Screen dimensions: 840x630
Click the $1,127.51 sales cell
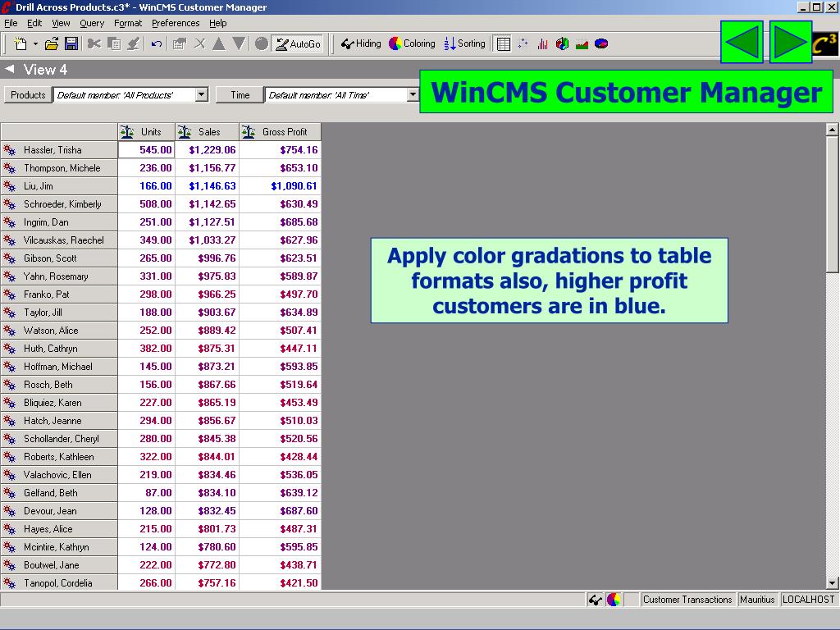click(x=207, y=222)
